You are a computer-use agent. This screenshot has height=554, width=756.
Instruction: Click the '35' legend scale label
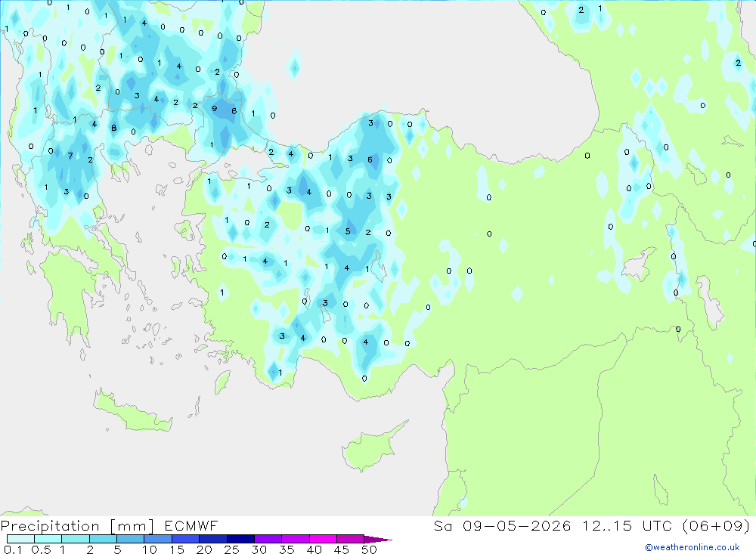287,549
